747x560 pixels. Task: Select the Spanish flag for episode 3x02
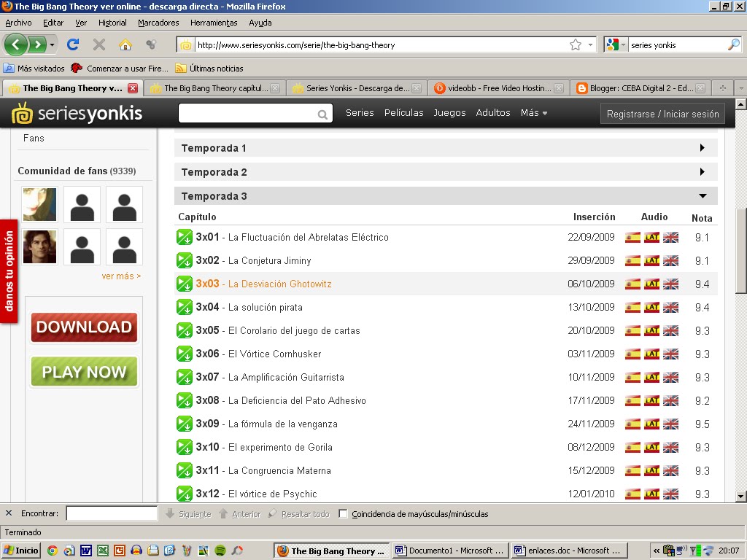point(632,260)
